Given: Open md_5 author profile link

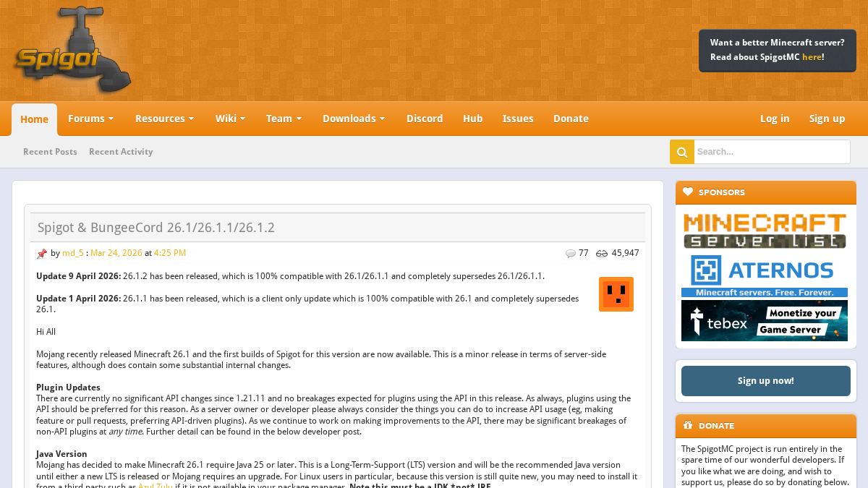Looking at the screenshot, I should [x=73, y=253].
